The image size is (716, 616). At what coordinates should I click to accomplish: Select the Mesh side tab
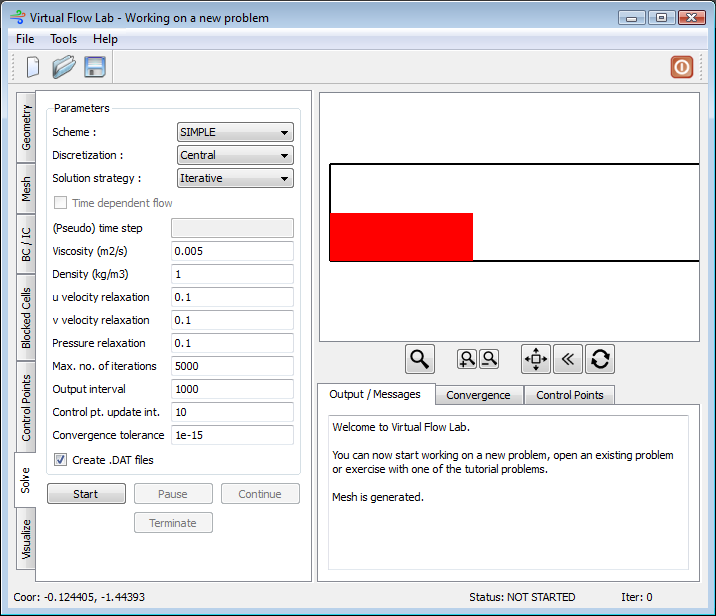pyautogui.click(x=27, y=190)
